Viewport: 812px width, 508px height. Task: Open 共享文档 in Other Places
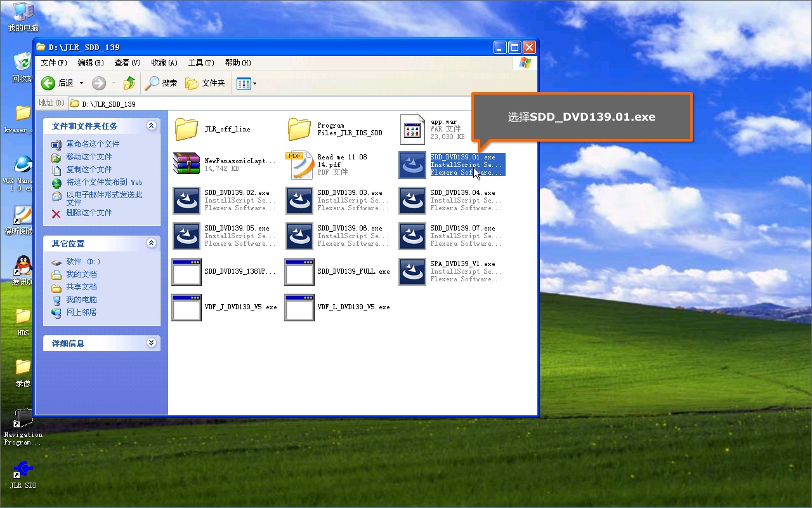click(x=81, y=287)
